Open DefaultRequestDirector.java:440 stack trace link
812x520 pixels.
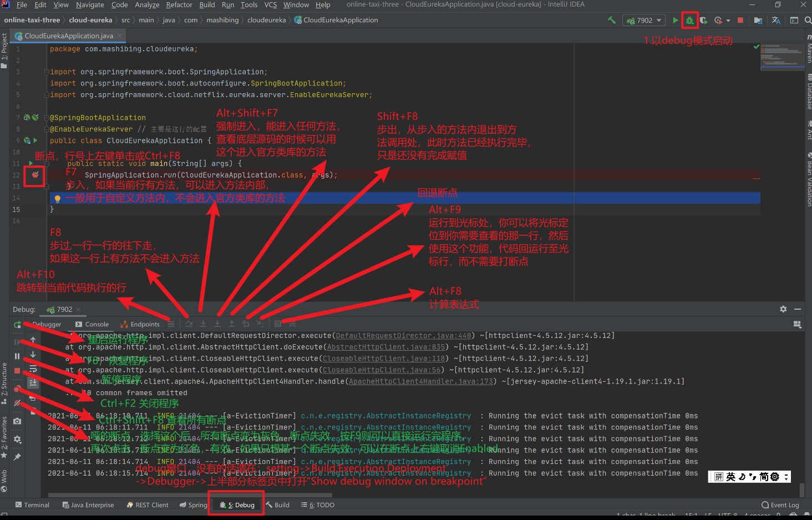click(x=404, y=336)
